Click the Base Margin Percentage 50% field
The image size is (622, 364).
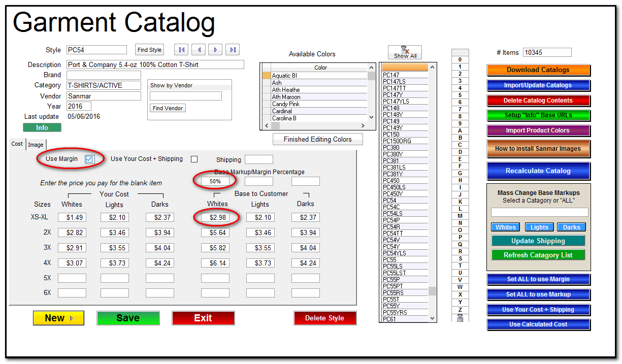(x=215, y=181)
